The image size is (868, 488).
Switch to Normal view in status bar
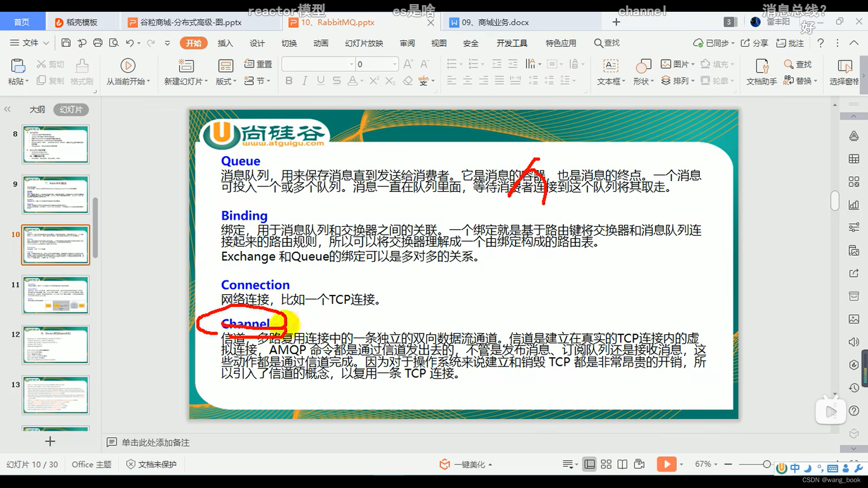pos(590,464)
